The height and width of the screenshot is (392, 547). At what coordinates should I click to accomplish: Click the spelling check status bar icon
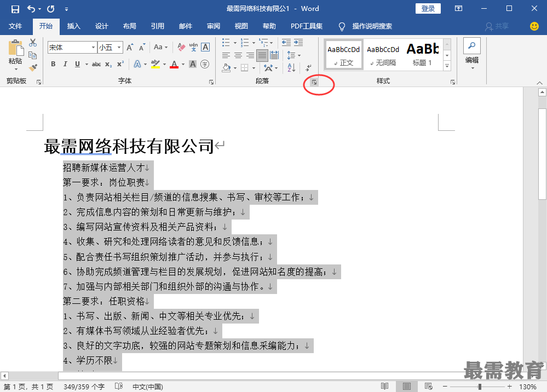pyautogui.click(x=119, y=387)
